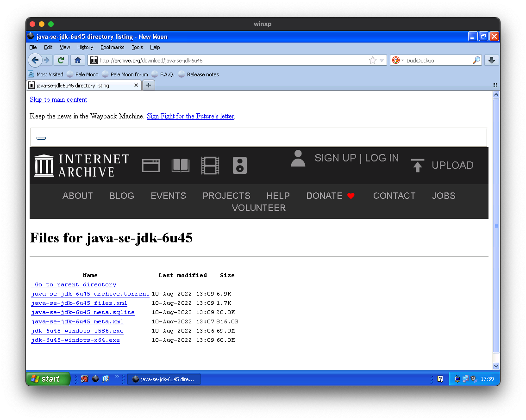Click the red heart next to Donate
The height and width of the screenshot is (420, 526).
point(351,196)
